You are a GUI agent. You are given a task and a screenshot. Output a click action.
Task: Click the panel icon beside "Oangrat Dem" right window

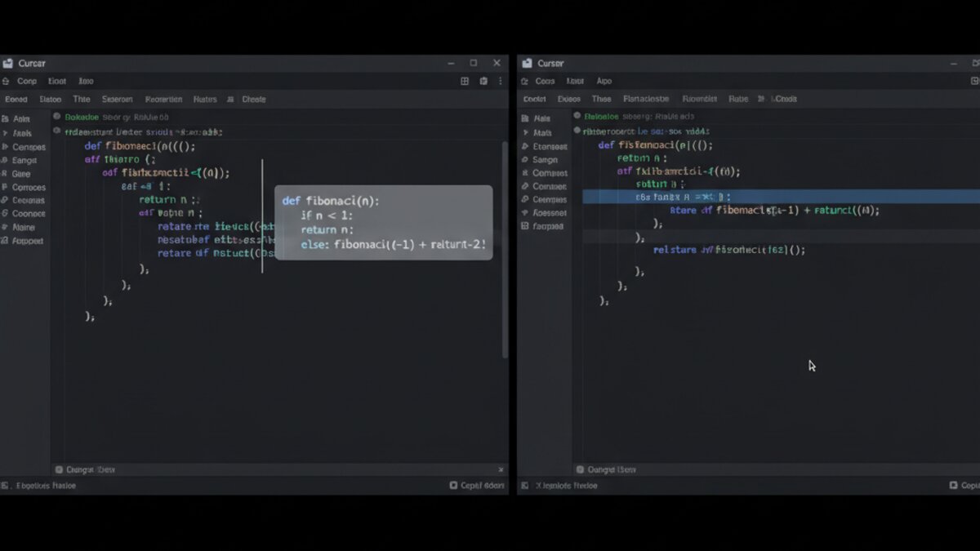(580, 469)
